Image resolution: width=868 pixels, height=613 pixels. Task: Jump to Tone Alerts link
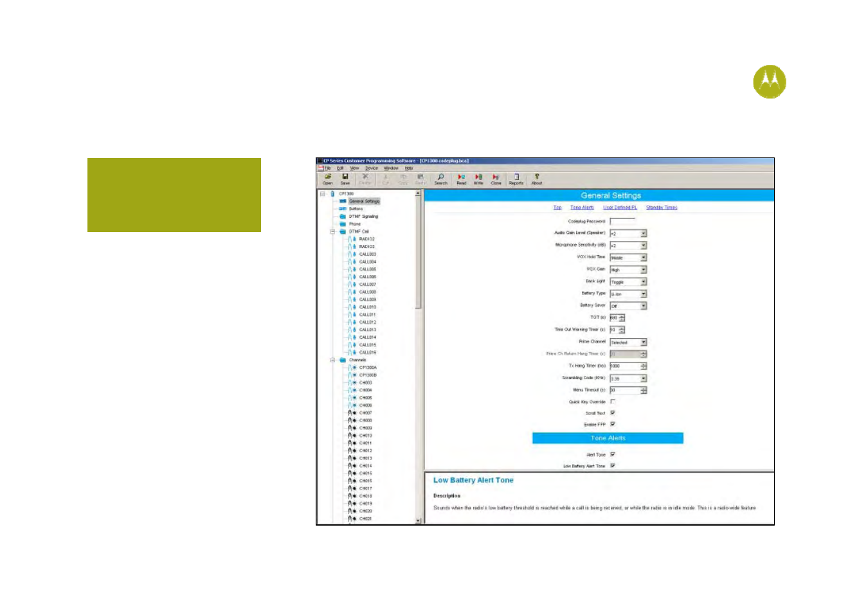(582, 208)
